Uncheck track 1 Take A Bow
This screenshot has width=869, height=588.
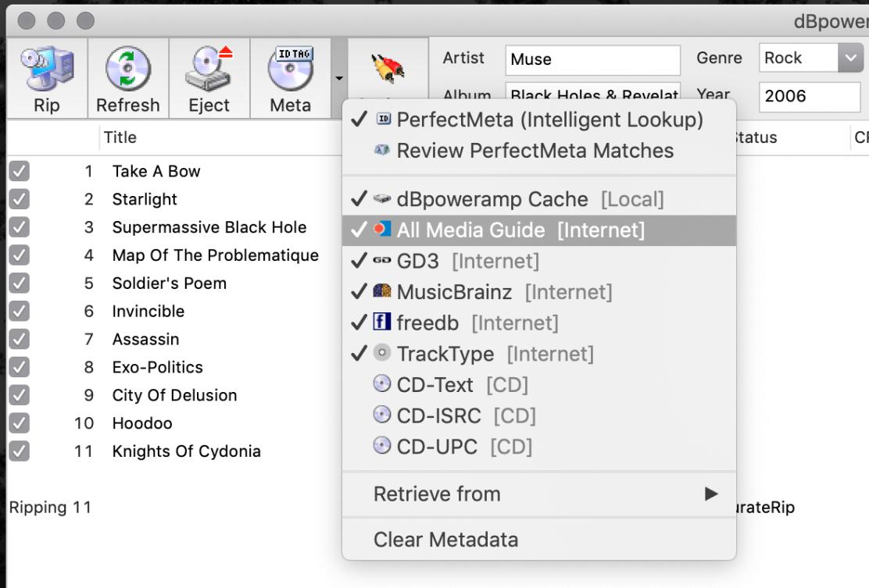[19, 171]
